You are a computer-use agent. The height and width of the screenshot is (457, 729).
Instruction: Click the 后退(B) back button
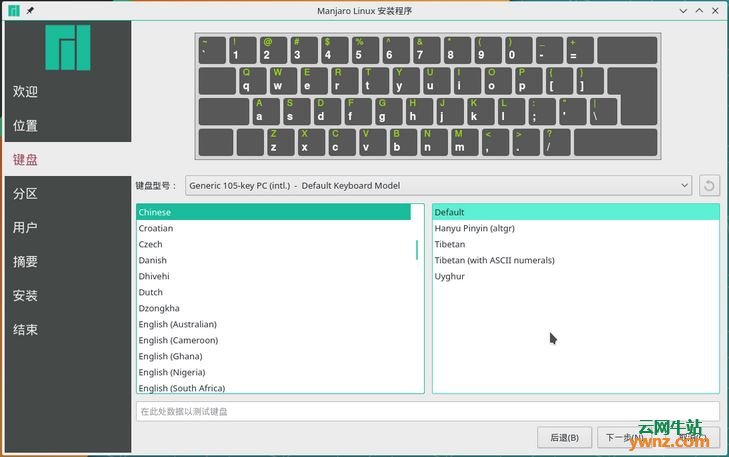564,437
